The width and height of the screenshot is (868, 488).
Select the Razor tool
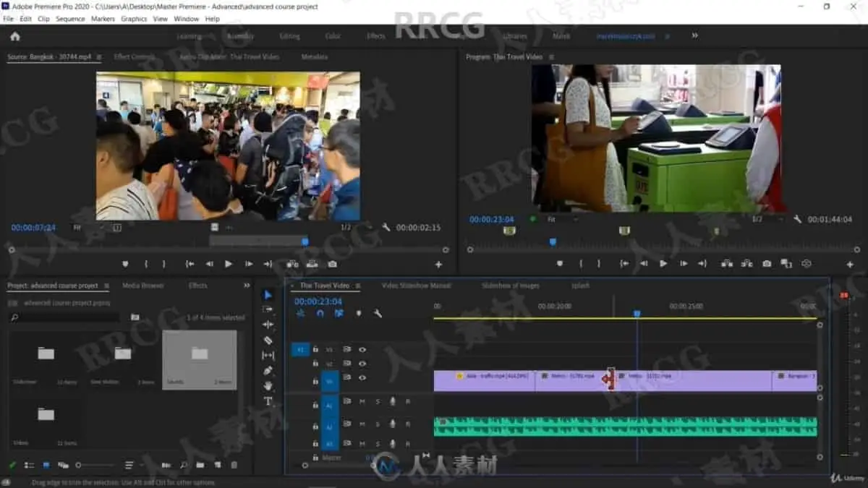tap(268, 340)
